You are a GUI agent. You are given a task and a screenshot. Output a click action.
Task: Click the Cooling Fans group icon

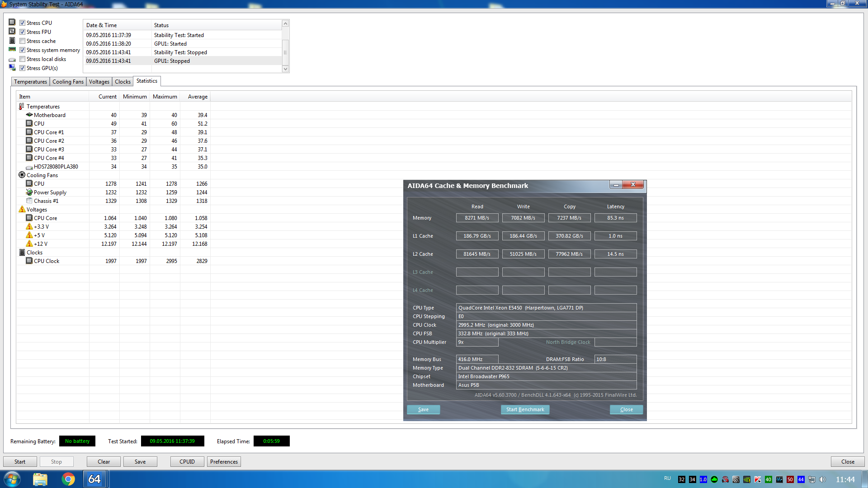click(22, 175)
